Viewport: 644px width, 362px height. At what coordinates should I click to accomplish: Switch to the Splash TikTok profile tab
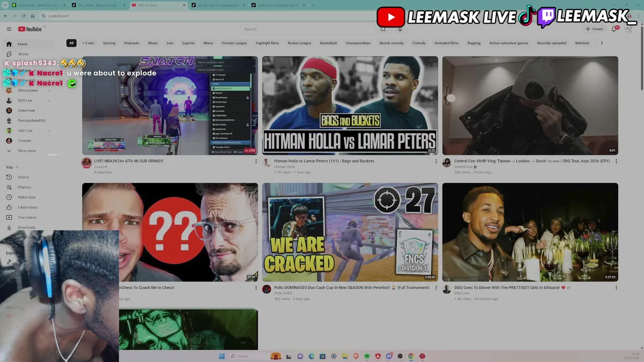[x=217, y=5]
